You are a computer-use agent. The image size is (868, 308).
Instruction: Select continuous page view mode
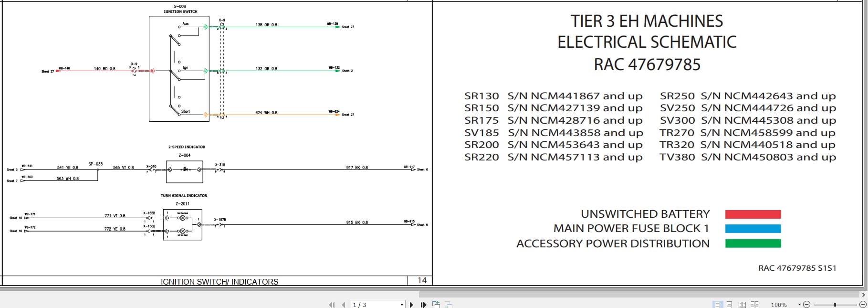pyautogui.click(x=729, y=305)
